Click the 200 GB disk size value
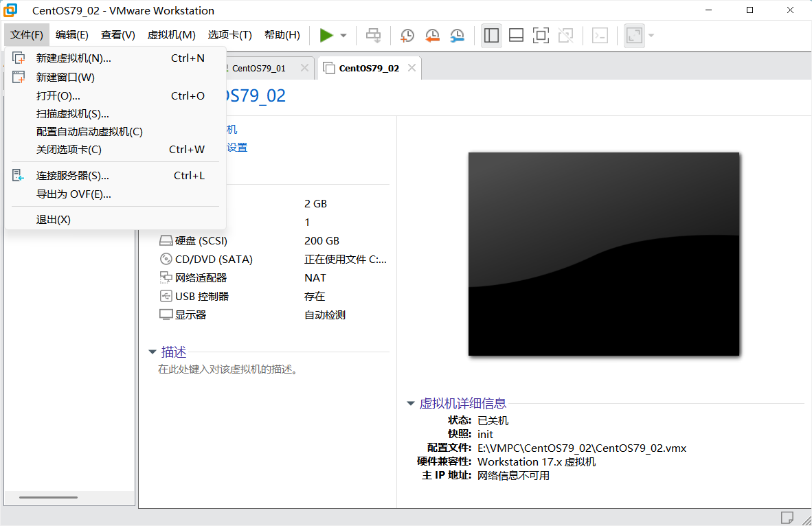The image size is (812, 526). pos(322,241)
